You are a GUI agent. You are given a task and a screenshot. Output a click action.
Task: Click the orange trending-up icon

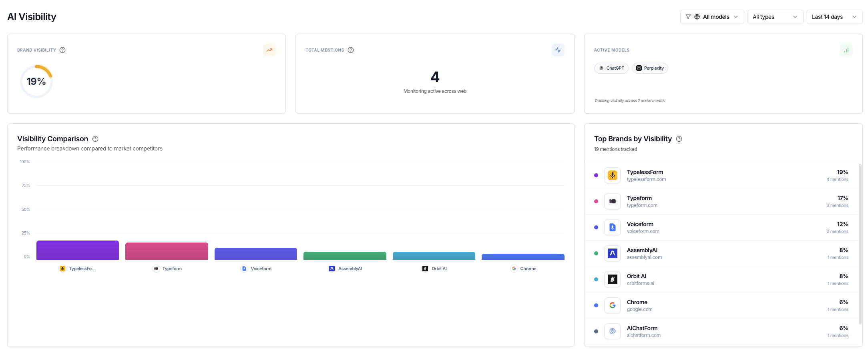click(x=269, y=50)
